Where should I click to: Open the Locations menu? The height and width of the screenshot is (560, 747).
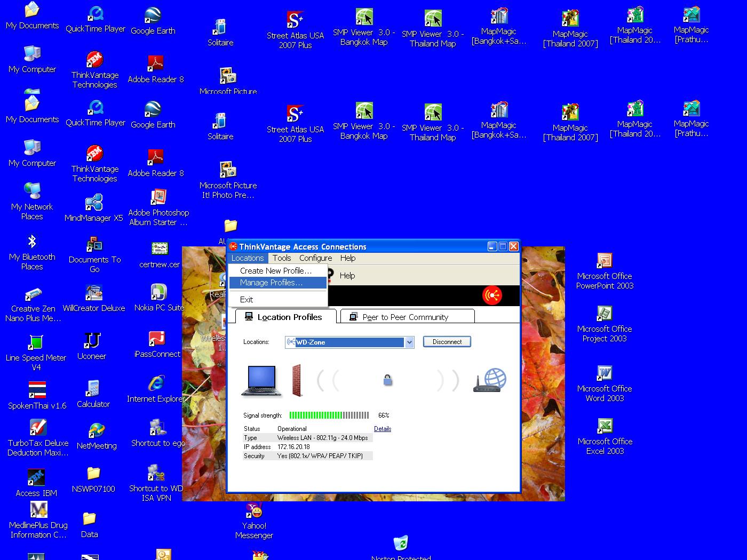point(248,258)
